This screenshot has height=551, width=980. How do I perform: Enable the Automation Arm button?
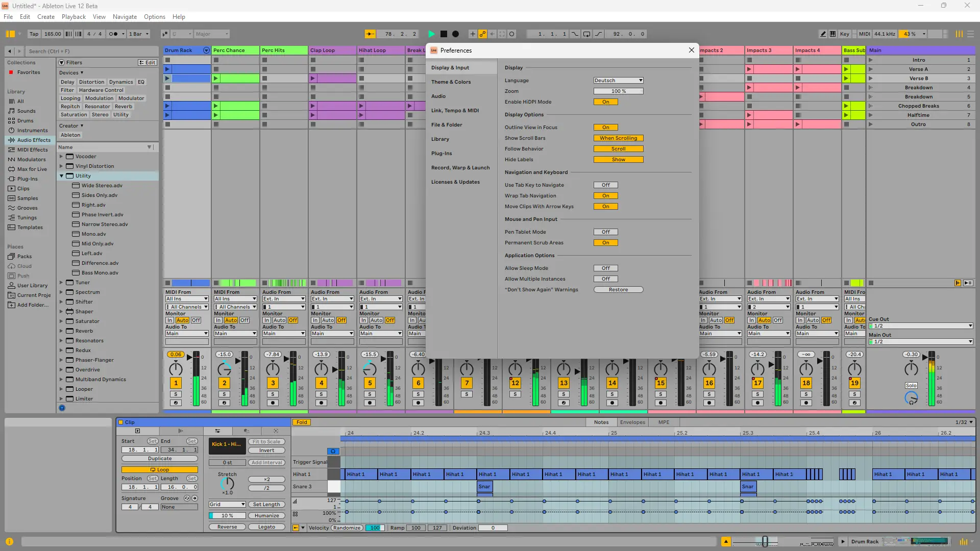coord(482,34)
